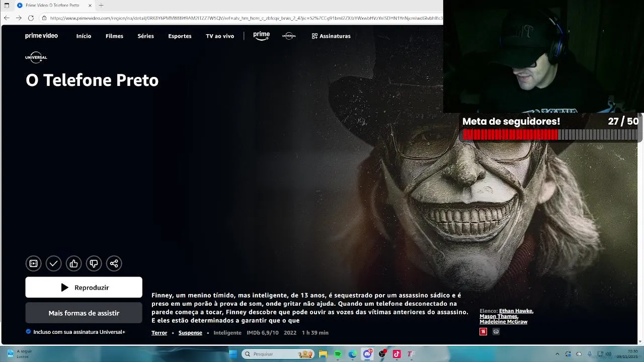Click the browser address bar URL

pos(246,18)
